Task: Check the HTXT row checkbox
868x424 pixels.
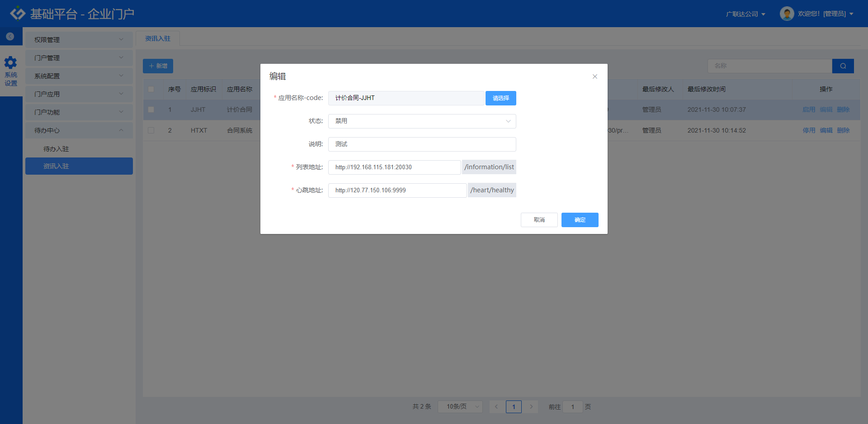Action: pyautogui.click(x=151, y=130)
